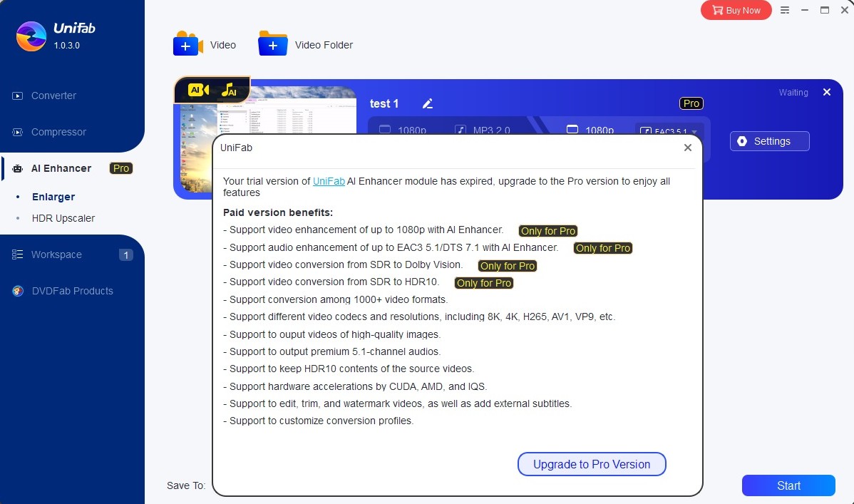Open the hamburger menu in title bar

(785, 11)
